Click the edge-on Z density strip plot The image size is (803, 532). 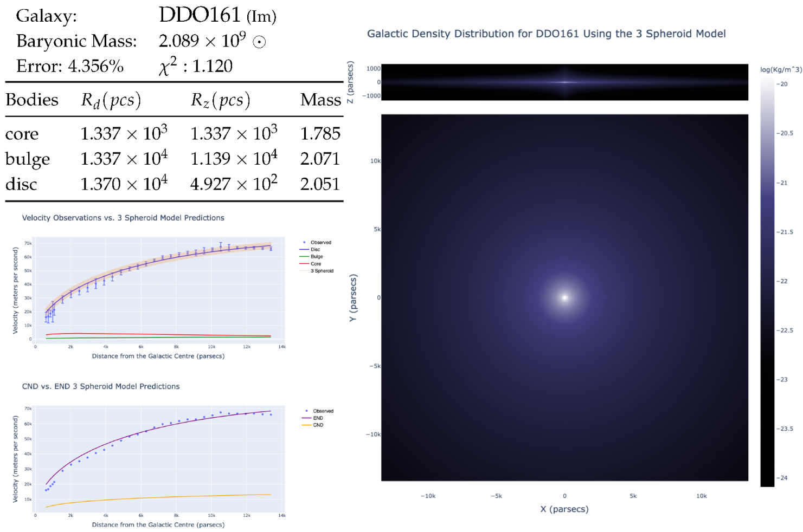click(x=564, y=82)
